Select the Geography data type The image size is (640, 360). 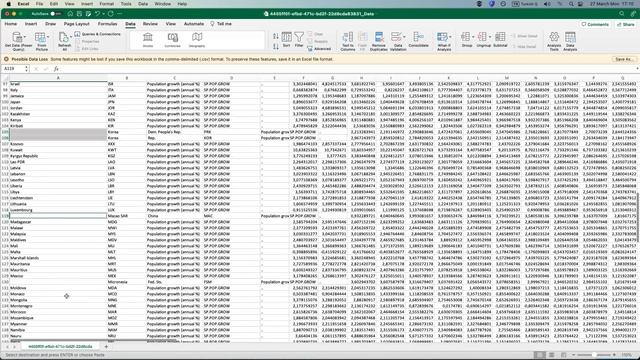coord(197,40)
